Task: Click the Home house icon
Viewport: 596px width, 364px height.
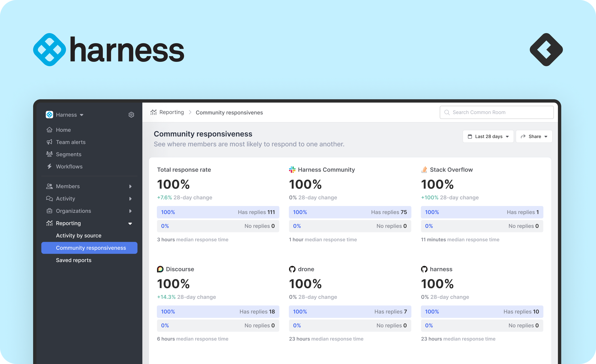Action: click(49, 130)
